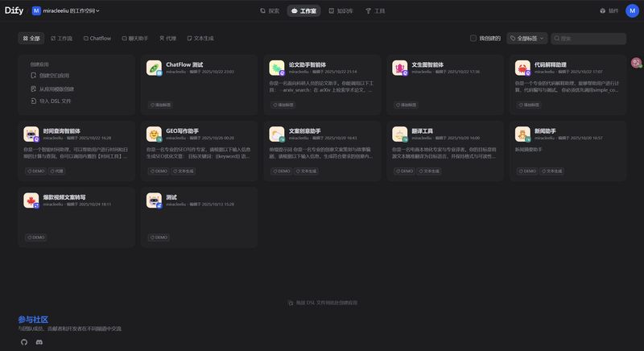Click DEMO tag on 文案创意助手 card

pos(282,171)
